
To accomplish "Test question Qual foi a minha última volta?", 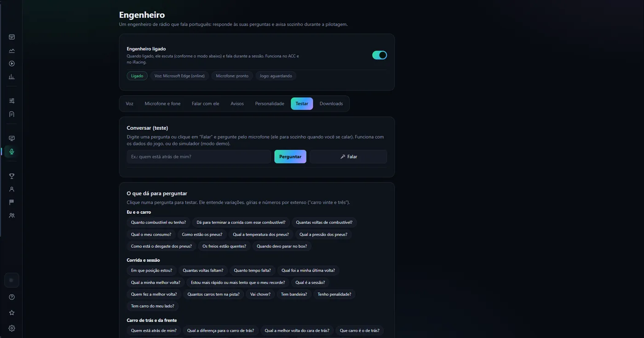I will [308, 271].
